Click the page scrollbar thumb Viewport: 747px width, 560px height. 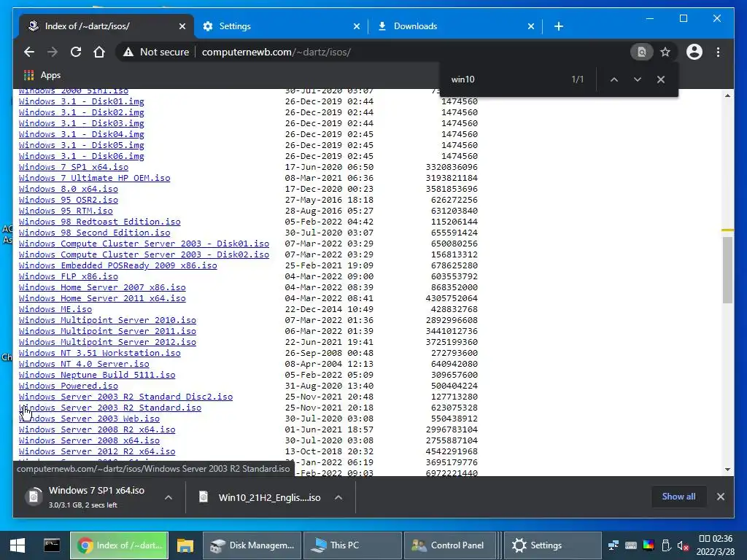pos(727,270)
